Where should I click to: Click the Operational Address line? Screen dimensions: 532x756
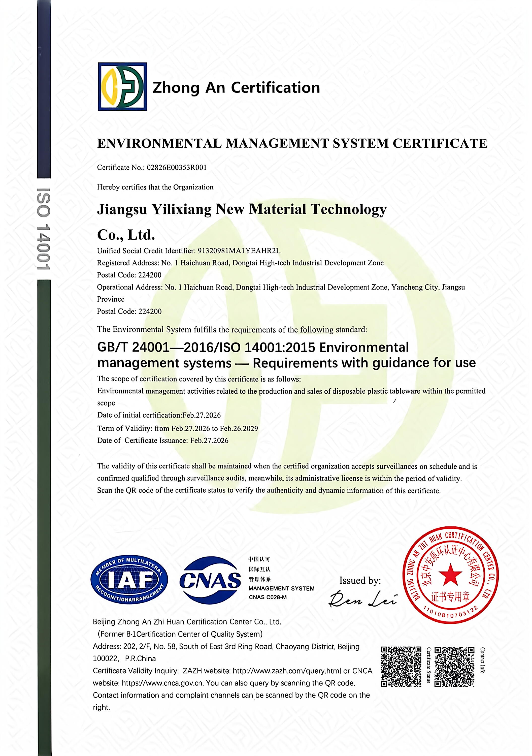tap(281, 293)
